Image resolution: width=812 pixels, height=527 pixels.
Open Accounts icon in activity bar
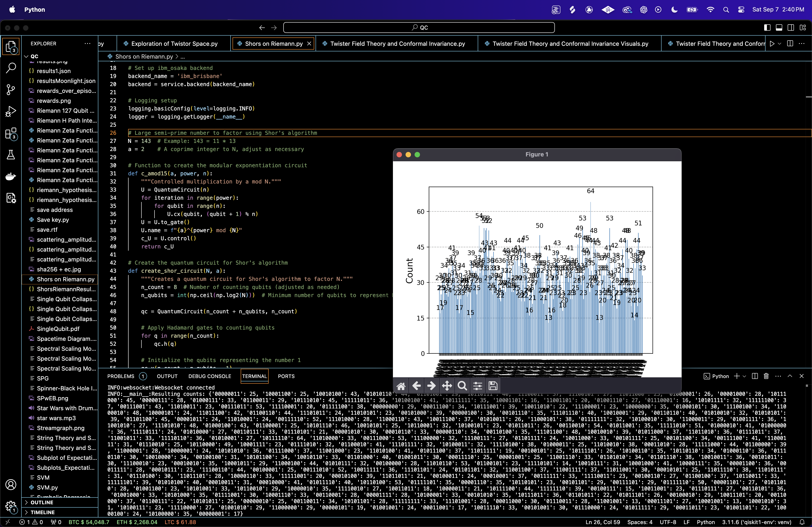pos(11,484)
